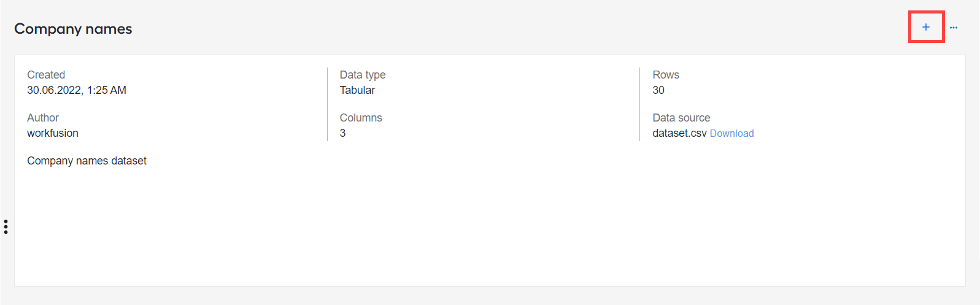This screenshot has height=305, width=980.
Task: Download the dataset.csv file
Action: (731, 133)
